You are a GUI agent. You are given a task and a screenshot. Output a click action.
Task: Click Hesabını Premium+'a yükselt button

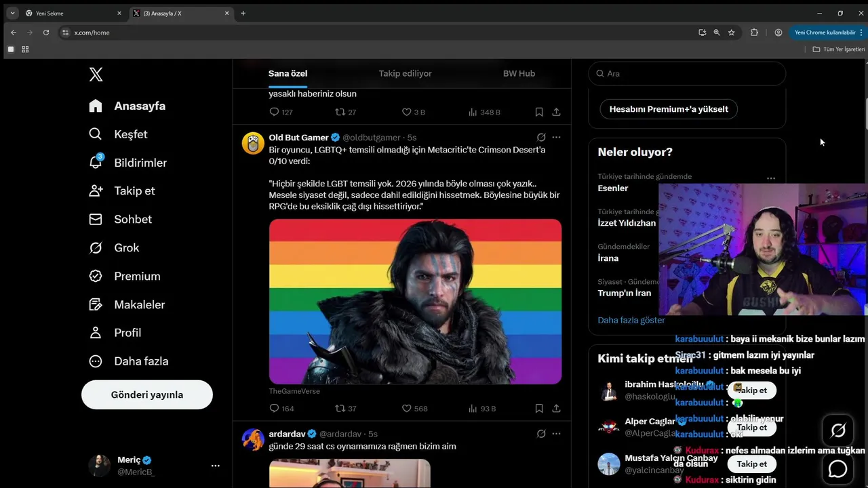(x=669, y=109)
